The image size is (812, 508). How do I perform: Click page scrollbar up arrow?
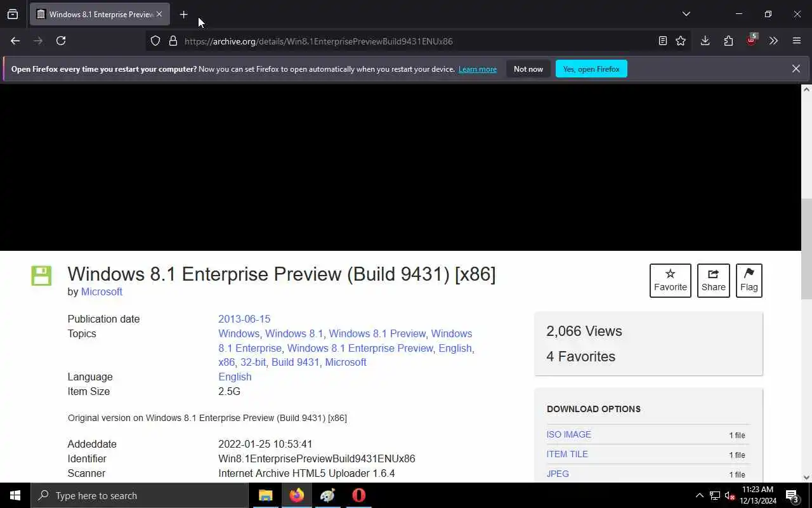(x=806, y=90)
